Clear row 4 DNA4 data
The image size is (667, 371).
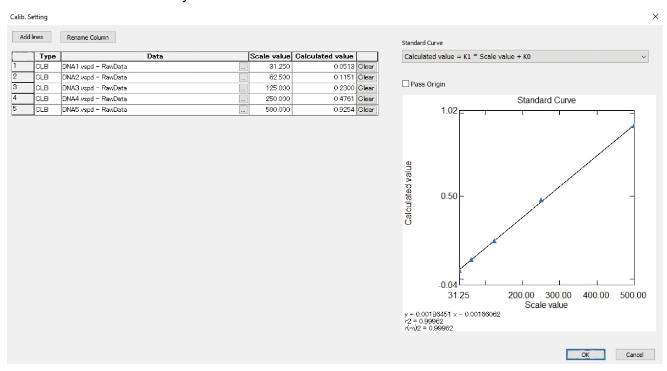click(x=366, y=99)
